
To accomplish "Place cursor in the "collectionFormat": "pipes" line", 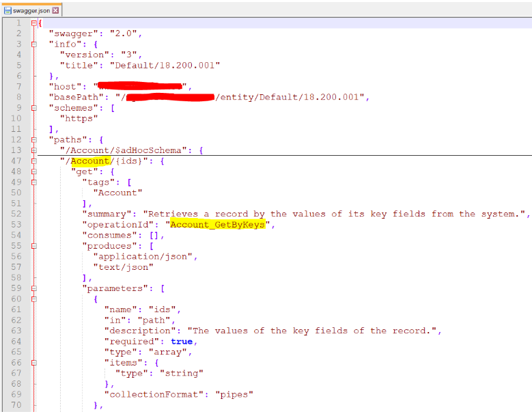I will click(x=179, y=394).
